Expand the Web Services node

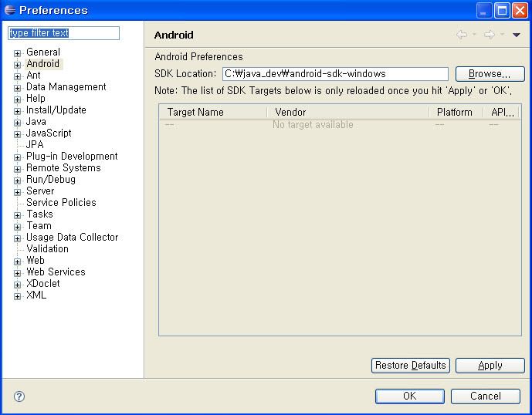17,273
